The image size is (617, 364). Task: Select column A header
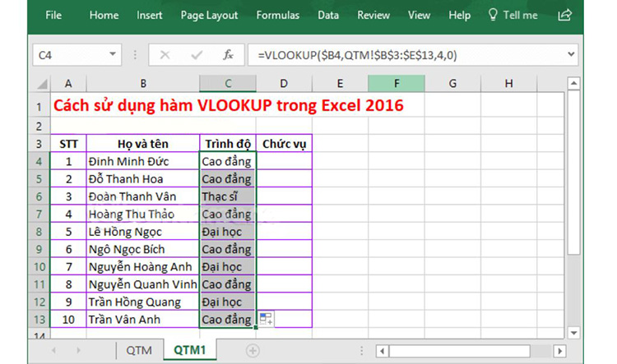click(x=68, y=84)
